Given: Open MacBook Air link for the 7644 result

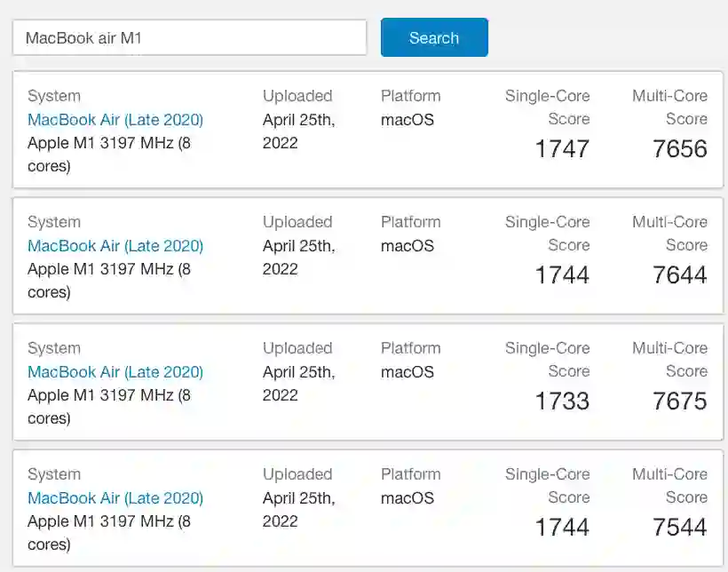Looking at the screenshot, I should 115,246.
